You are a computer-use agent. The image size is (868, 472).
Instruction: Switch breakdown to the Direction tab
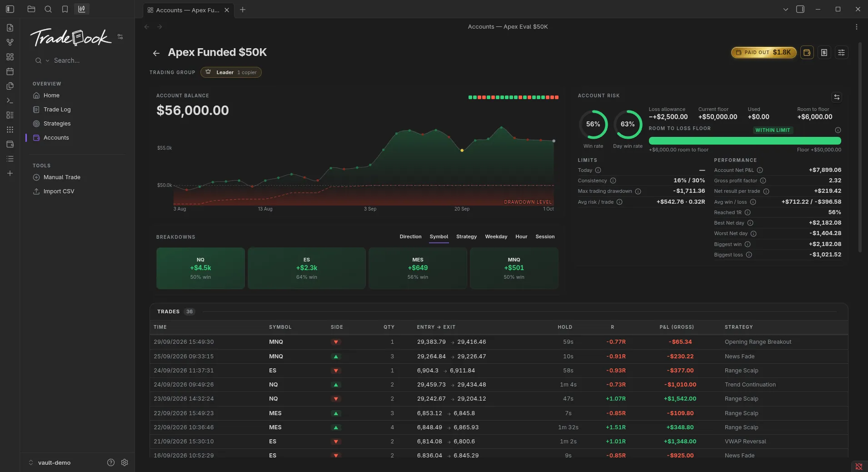(410, 237)
